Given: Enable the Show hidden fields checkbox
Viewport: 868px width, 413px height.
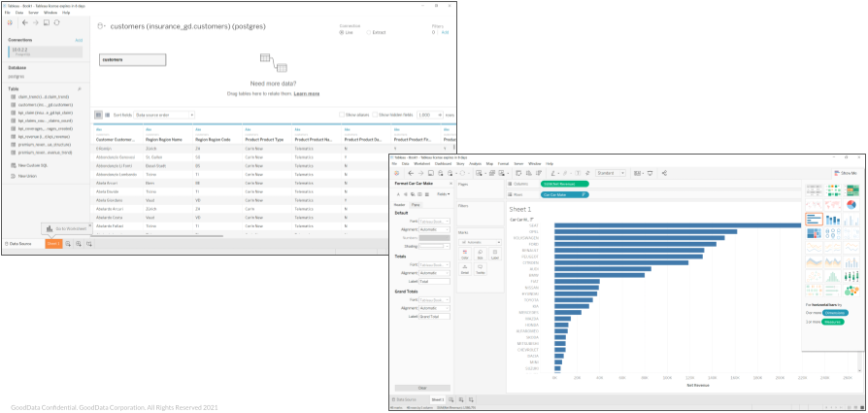Looking at the screenshot, I should click(x=375, y=115).
